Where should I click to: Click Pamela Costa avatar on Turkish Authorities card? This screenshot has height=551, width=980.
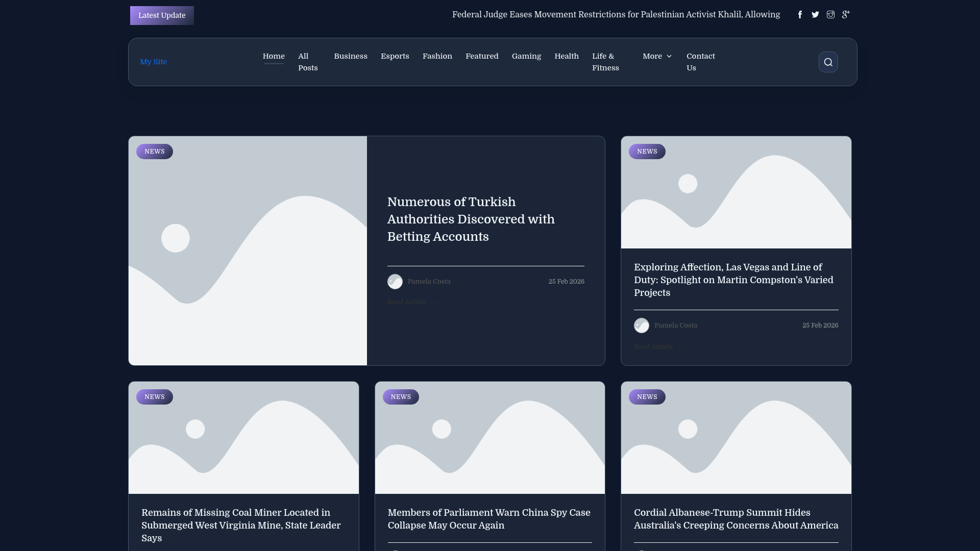pos(395,282)
